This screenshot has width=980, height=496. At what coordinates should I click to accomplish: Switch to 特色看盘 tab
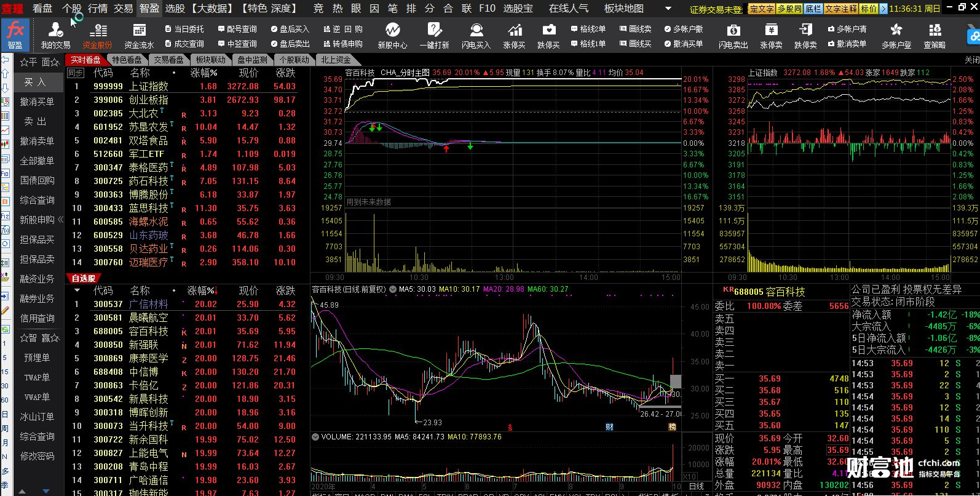127,60
